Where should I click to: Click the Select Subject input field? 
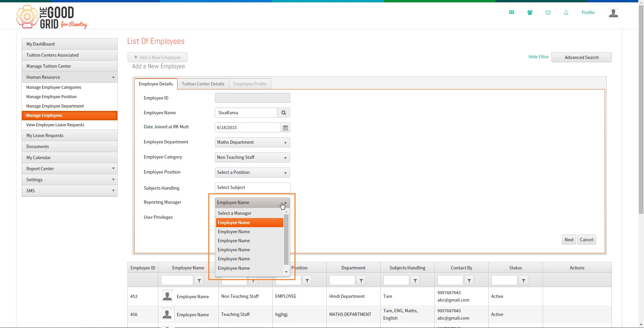click(x=253, y=188)
